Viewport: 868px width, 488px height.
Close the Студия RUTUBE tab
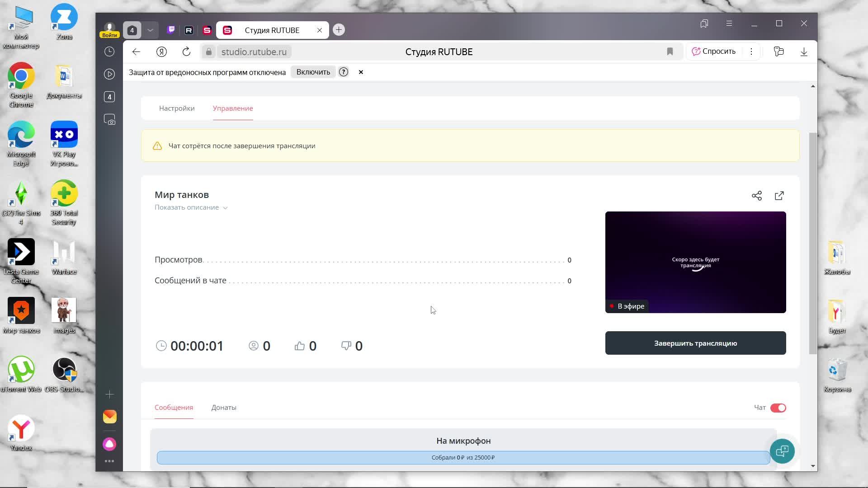(x=320, y=30)
